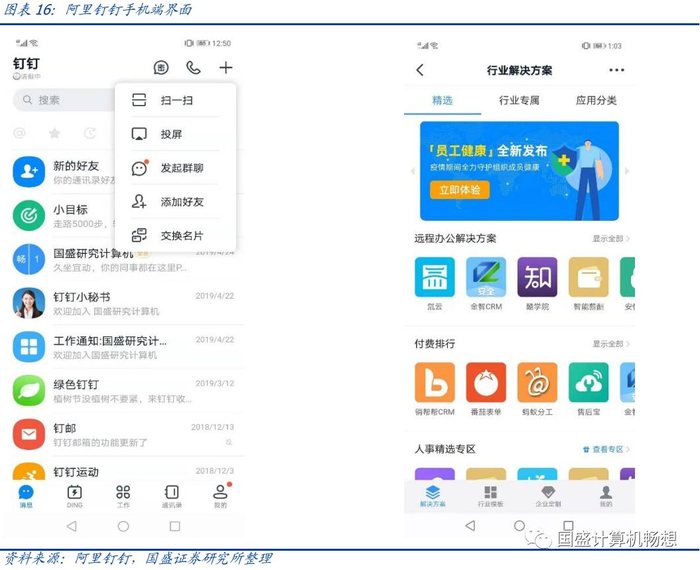The image size is (700, 570).
Task: Go back from 行业解决方案 page
Action: point(420,70)
